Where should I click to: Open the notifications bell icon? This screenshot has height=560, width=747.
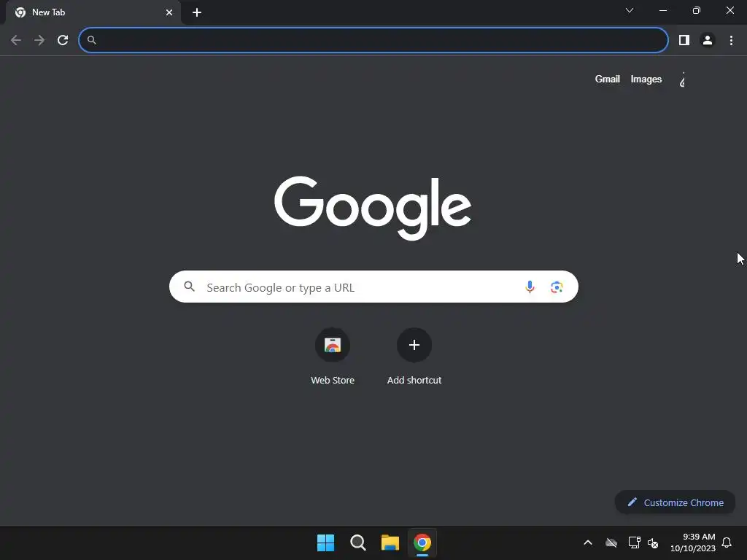pos(727,542)
